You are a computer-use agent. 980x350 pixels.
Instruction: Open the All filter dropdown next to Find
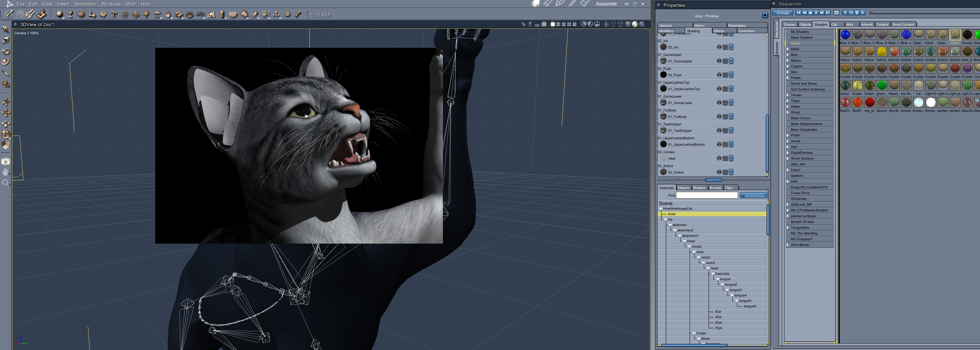pyautogui.click(x=753, y=195)
